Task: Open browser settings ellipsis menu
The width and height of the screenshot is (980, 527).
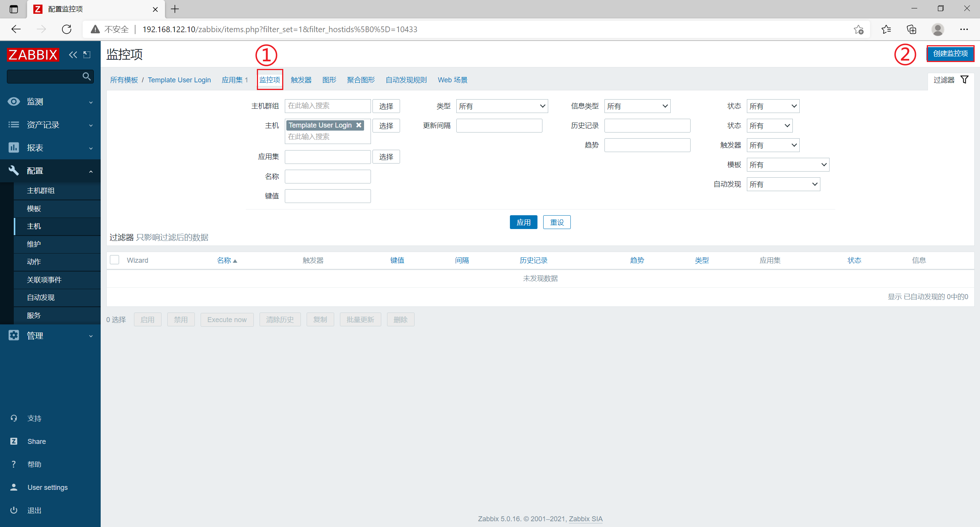Action: pyautogui.click(x=964, y=29)
